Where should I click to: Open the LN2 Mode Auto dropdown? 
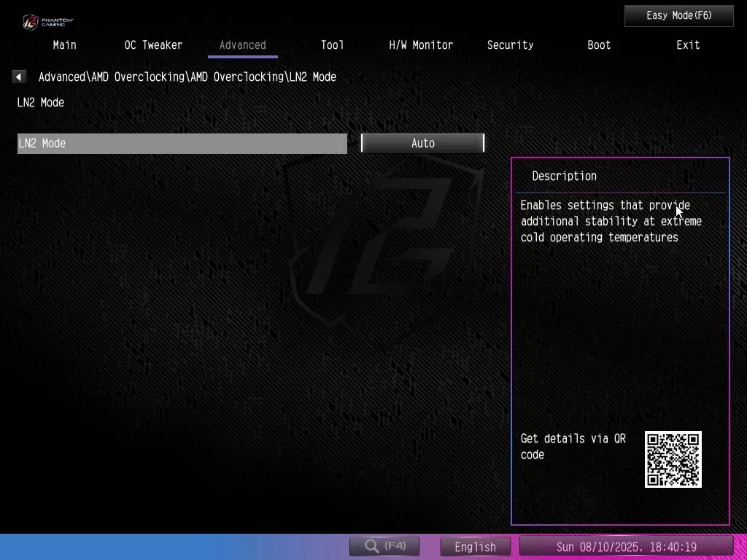422,144
